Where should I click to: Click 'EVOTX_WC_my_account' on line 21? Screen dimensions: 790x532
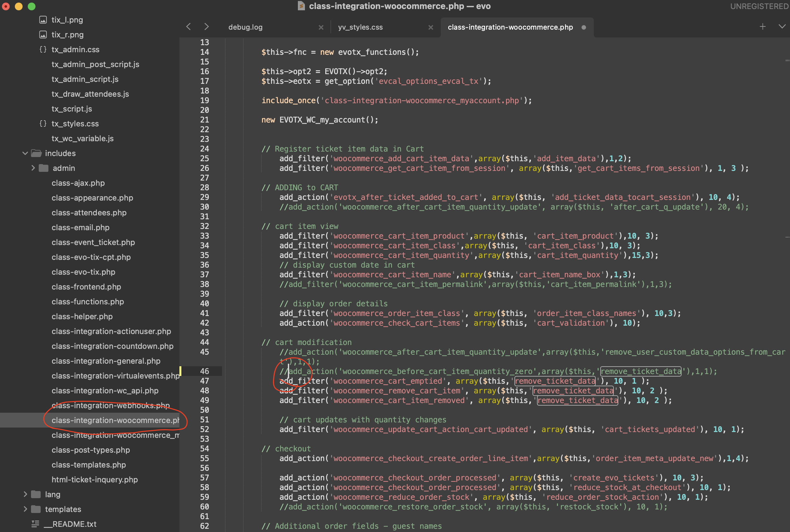(322, 120)
